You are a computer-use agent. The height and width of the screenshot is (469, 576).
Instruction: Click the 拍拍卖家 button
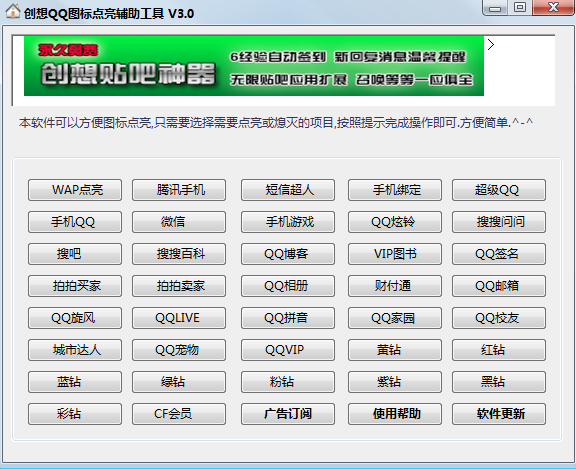click(179, 286)
